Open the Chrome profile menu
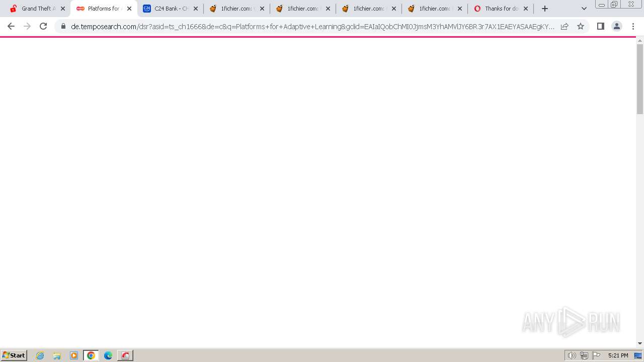644x362 pixels. 617,26
